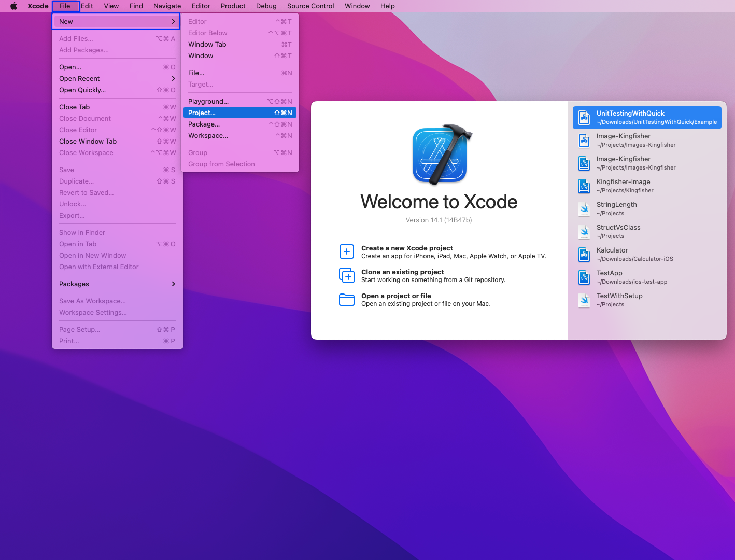This screenshot has height=560, width=735.
Task: Click the Version 14.1 (14B47b) text
Action: click(439, 220)
